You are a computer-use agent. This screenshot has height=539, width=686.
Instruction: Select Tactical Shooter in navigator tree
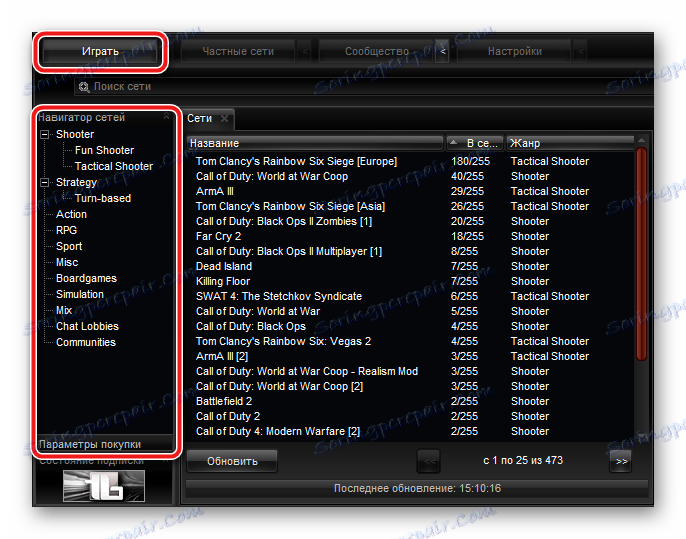114,166
